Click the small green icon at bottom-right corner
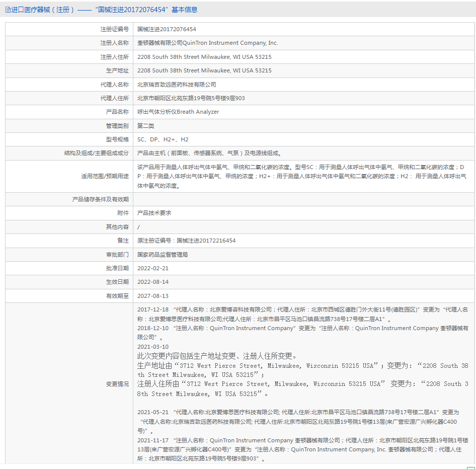Image resolution: width=476 pixels, height=469 pixels. coord(470,467)
